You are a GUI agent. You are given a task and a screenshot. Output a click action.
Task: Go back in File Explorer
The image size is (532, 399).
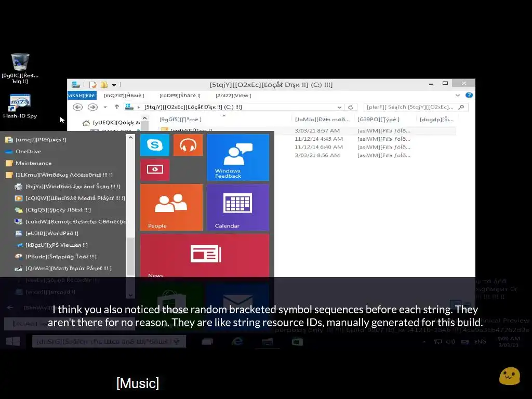point(78,107)
